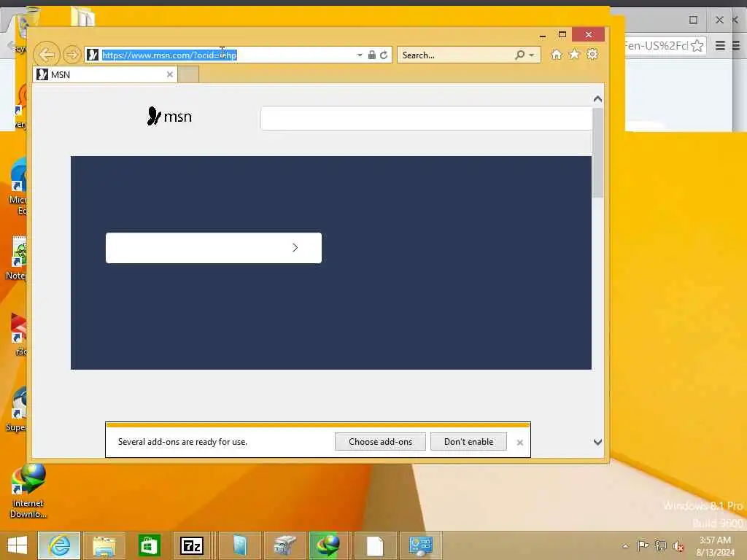The width and height of the screenshot is (747, 560).
Task: Open the Windows Start button
Action: point(18,545)
